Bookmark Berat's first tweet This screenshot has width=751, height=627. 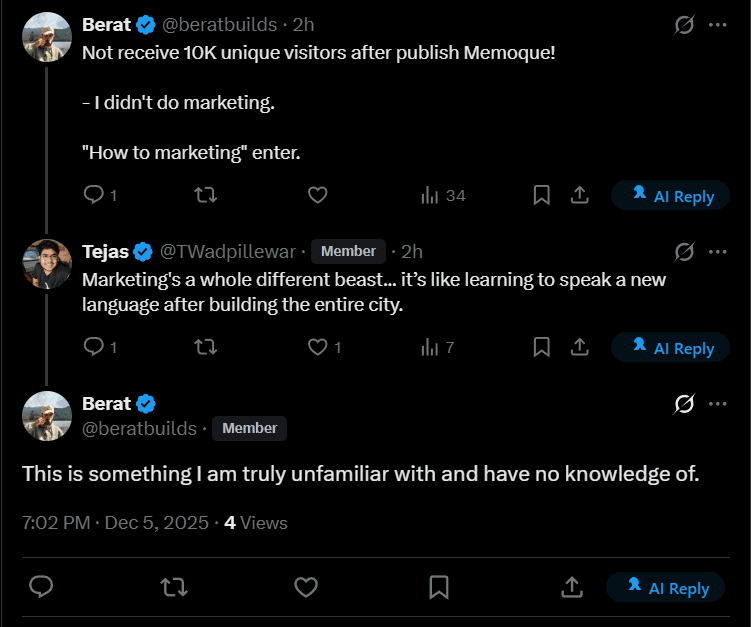pos(541,195)
